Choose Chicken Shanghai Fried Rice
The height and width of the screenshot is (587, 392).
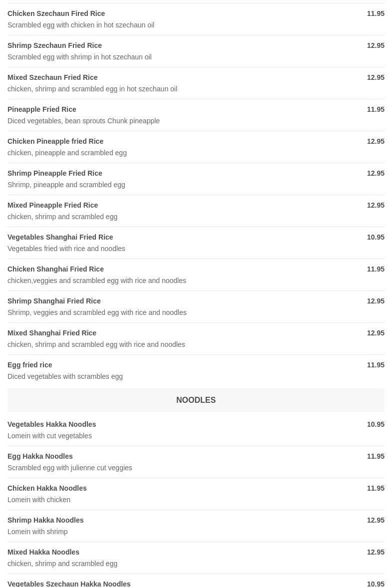click(x=55, y=269)
